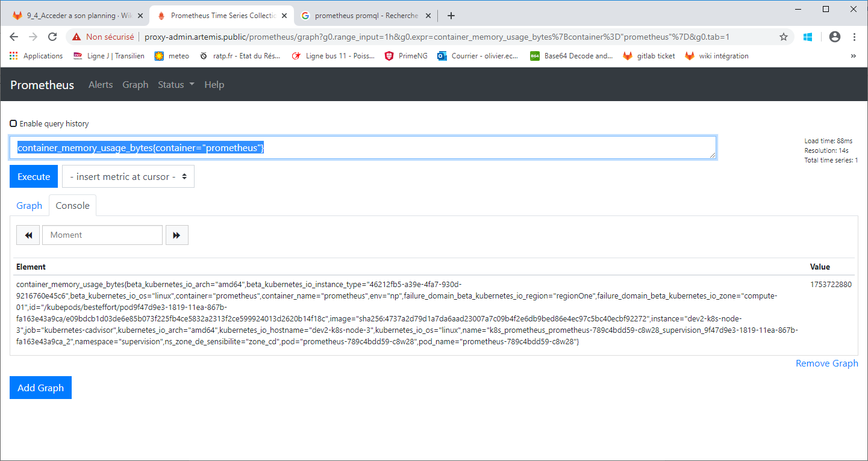Open the 'insert metric at cursor' dropdown
868x461 pixels.
(128, 176)
